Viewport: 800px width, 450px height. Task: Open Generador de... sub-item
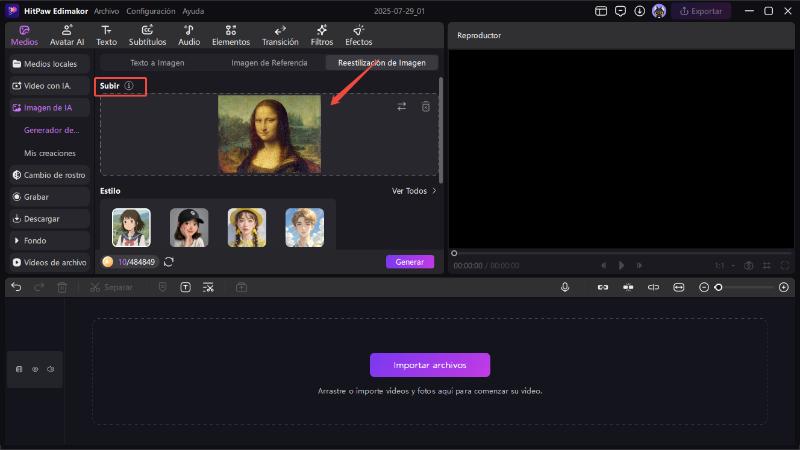pos(51,130)
